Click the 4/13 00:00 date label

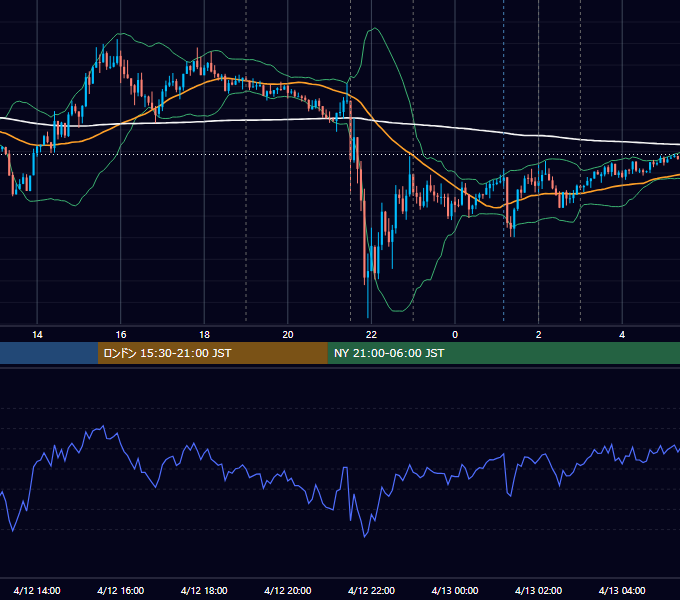pyautogui.click(x=455, y=590)
